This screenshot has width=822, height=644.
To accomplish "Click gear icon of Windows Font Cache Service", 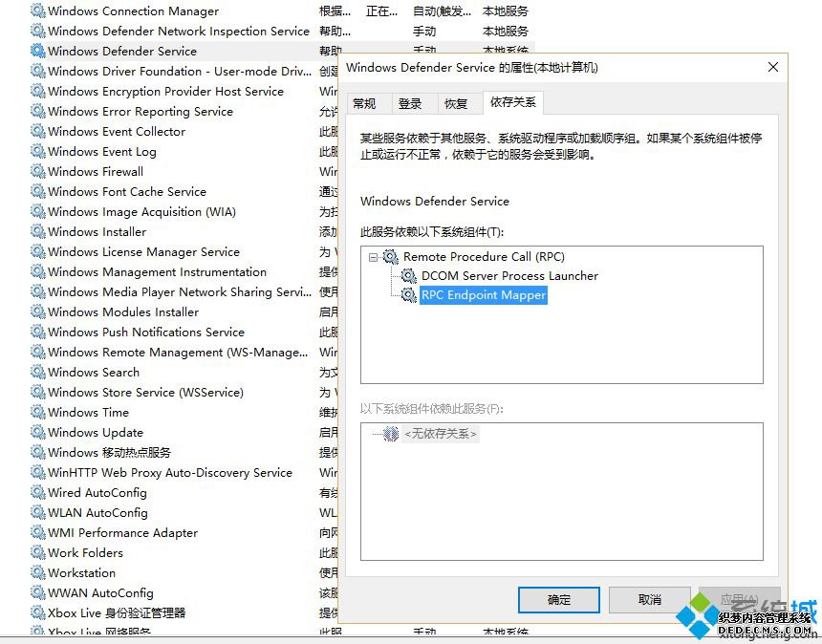I will point(37,191).
